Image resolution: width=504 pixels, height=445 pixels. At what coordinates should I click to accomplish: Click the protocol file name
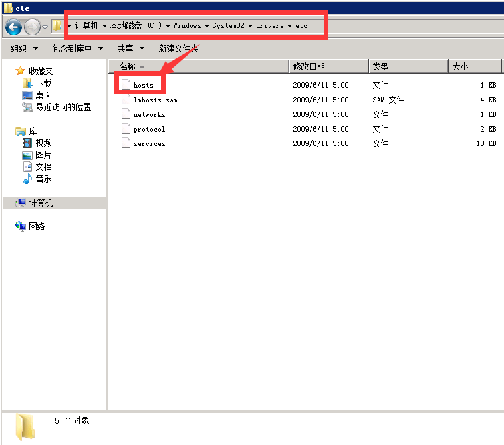coord(149,129)
